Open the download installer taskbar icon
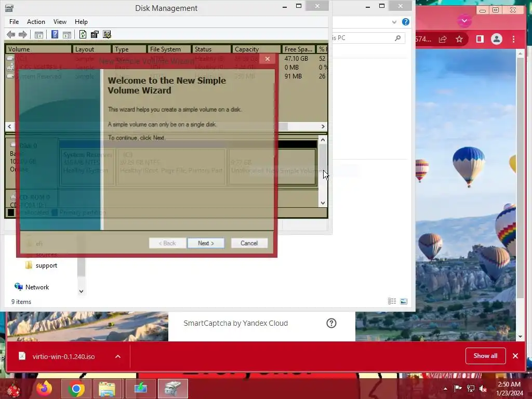Screen dimensions: 532x399 (x=140, y=389)
